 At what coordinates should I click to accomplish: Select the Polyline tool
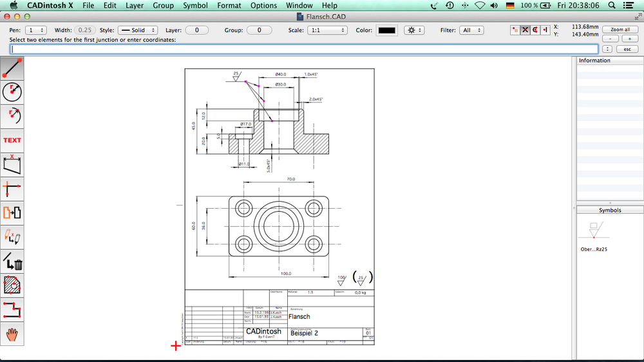tap(12, 310)
